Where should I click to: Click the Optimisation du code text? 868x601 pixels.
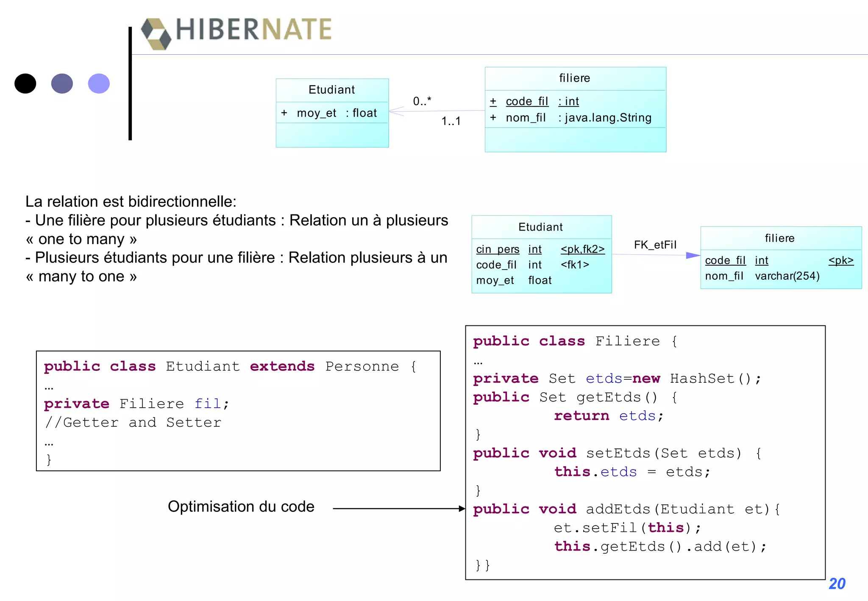point(241,507)
